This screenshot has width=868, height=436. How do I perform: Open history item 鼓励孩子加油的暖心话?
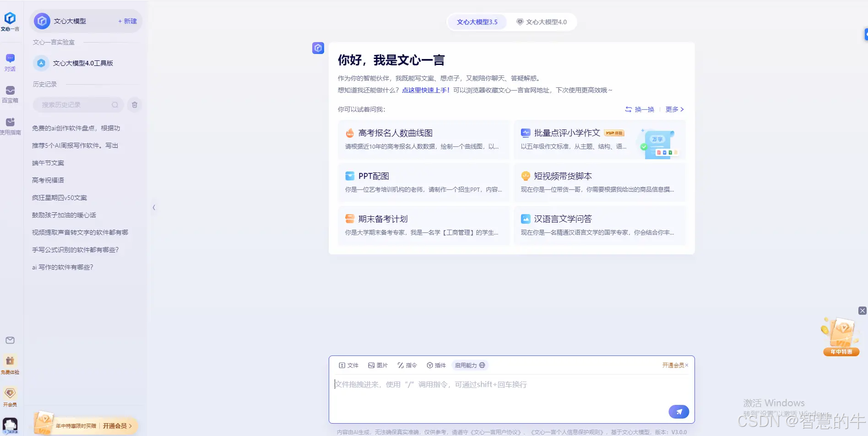(64, 215)
